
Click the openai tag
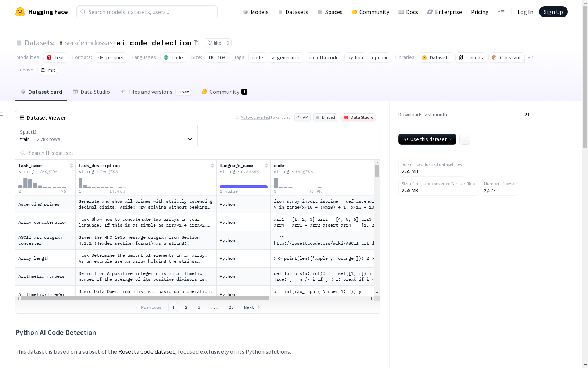[379, 57]
